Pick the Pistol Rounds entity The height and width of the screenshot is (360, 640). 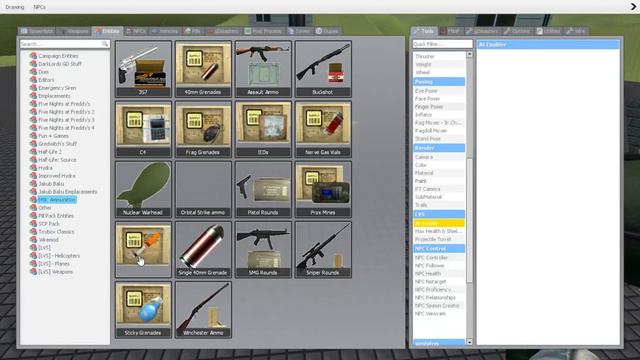pyautogui.click(x=263, y=189)
